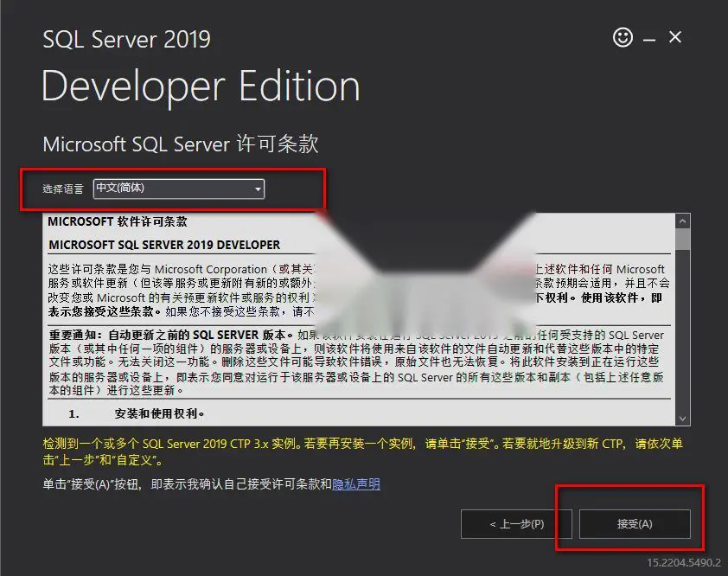This screenshot has height=576, width=728.
Task: Open the 中文(简体) language dropdown
Action: click(179, 189)
